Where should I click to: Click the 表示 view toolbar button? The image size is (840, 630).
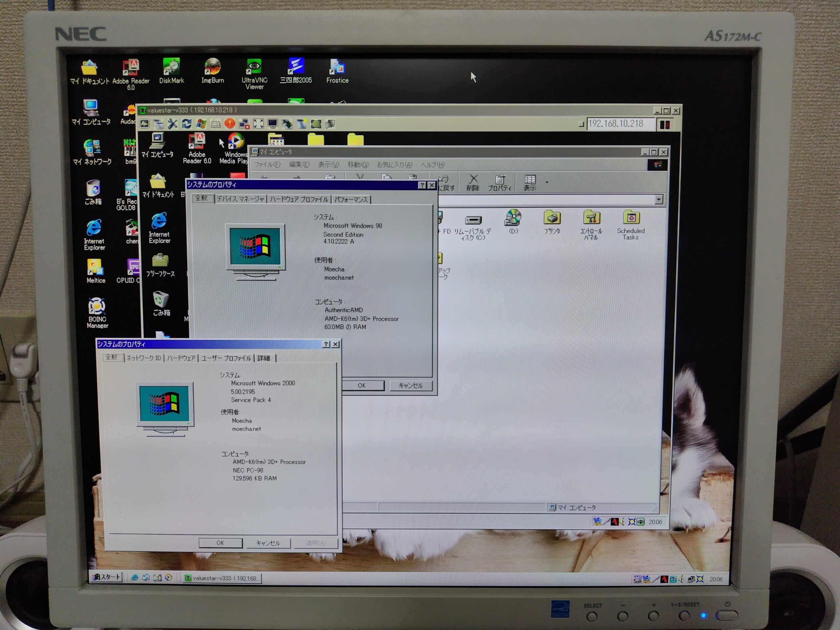pos(530,183)
